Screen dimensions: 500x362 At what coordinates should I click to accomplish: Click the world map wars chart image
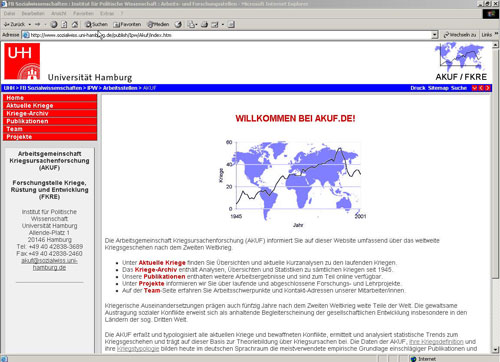click(x=292, y=184)
